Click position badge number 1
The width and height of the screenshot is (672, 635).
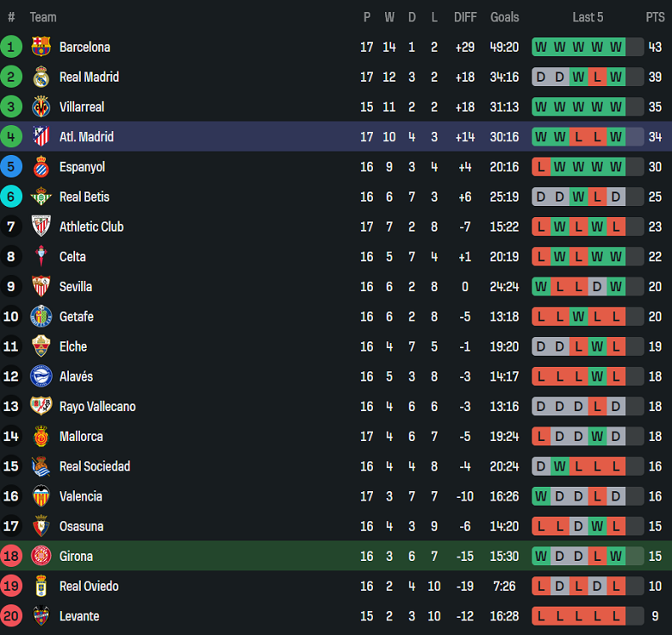11,47
